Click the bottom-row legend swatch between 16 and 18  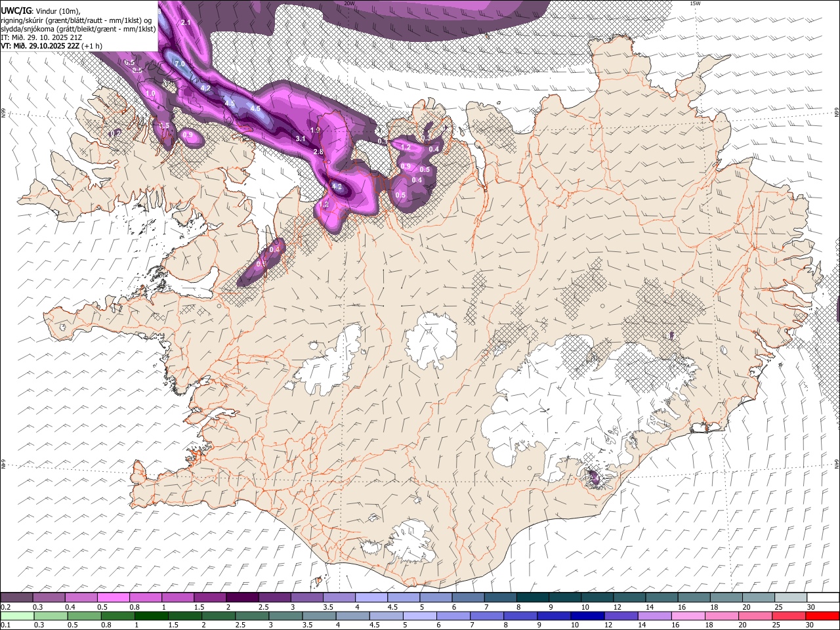[688, 616]
